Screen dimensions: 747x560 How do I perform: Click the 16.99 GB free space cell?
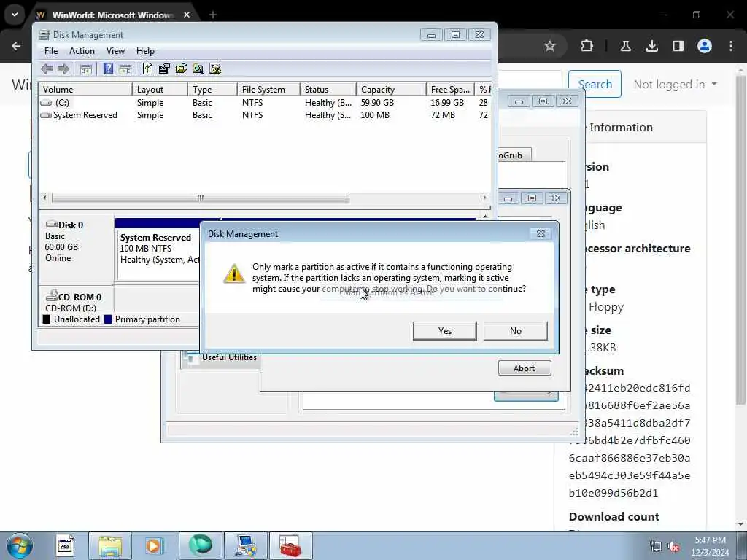tap(447, 102)
